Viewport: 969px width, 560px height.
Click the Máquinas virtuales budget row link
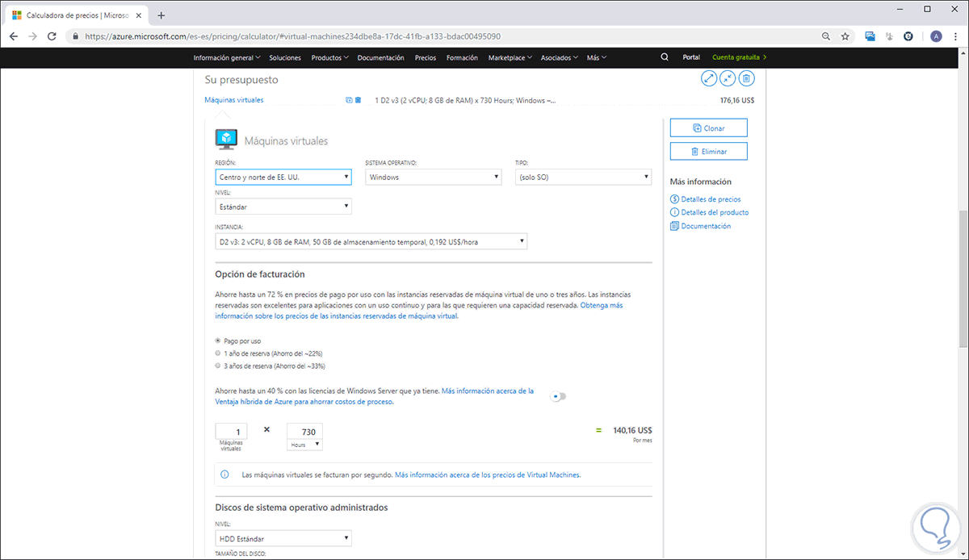tap(234, 100)
